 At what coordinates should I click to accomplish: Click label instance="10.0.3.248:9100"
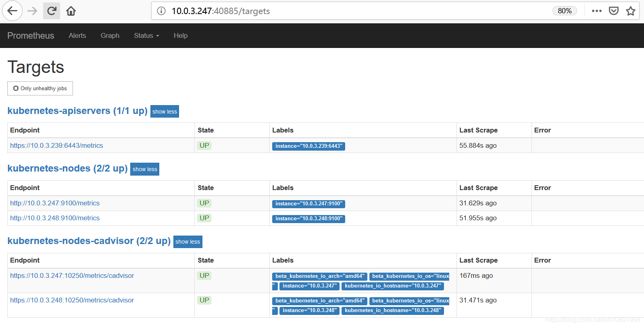(x=308, y=219)
